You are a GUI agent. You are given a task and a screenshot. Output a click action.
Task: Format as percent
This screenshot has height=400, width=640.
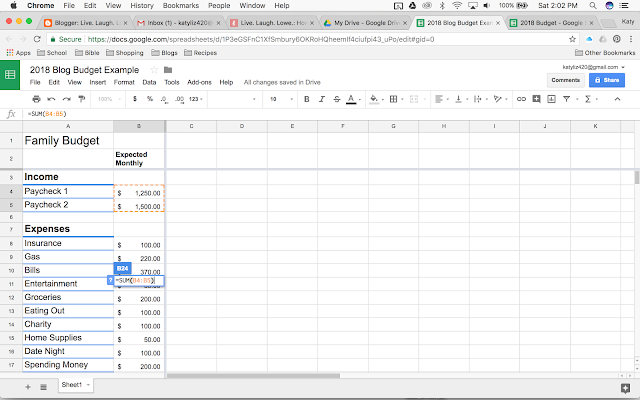tap(150, 99)
